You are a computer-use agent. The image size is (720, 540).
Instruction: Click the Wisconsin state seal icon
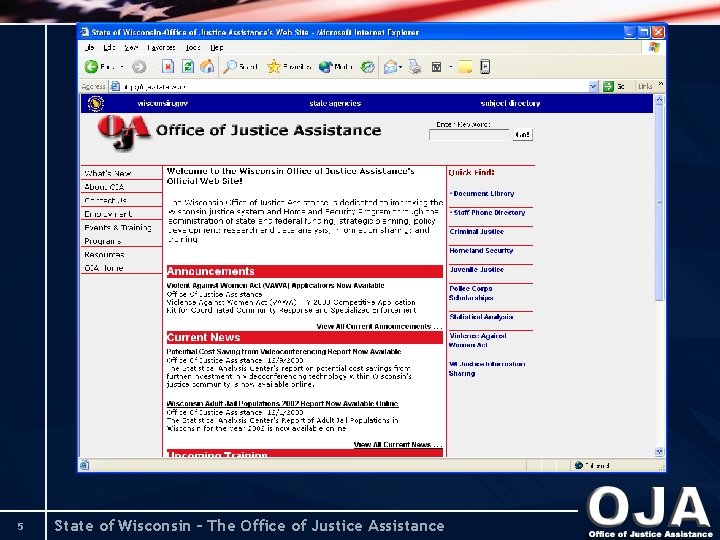[96, 104]
